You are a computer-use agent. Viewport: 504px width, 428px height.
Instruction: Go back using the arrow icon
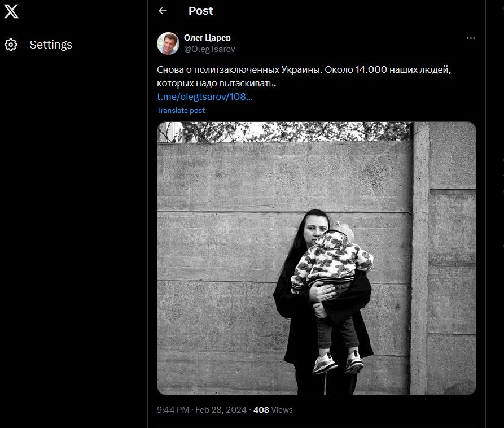click(163, 11)
